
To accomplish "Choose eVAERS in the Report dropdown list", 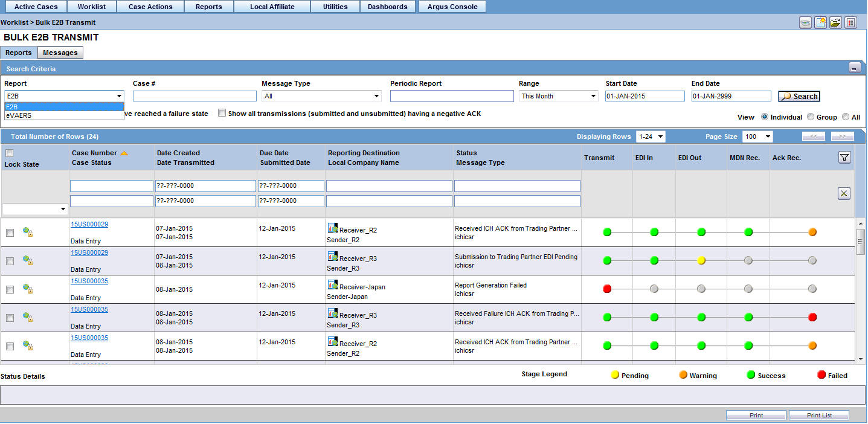I will [19, 115].
